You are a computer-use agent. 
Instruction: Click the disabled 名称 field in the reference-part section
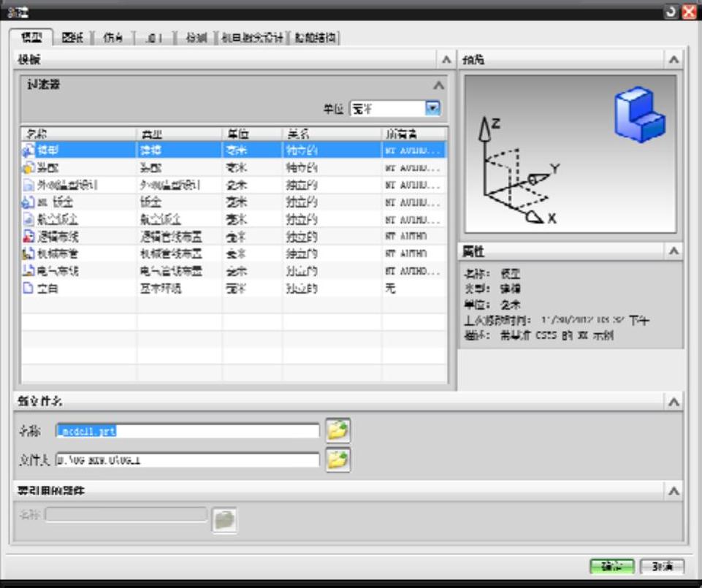point(126,514)
